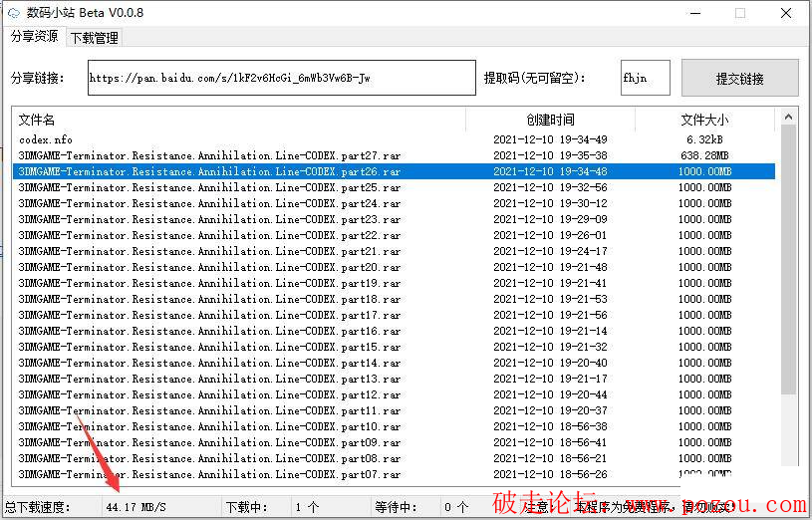Select the part08.rar file row
This screenshot has width=812, height=520.
(x=395, y=458)
